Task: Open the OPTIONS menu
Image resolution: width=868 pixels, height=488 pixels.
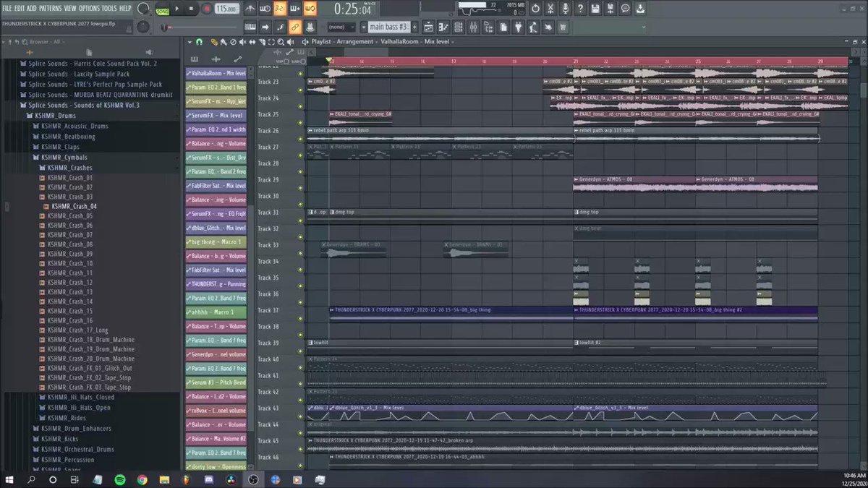Action: 89,8
